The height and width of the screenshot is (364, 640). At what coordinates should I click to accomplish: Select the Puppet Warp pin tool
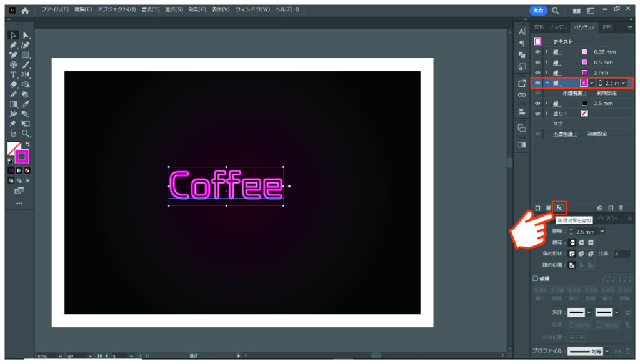13,124
